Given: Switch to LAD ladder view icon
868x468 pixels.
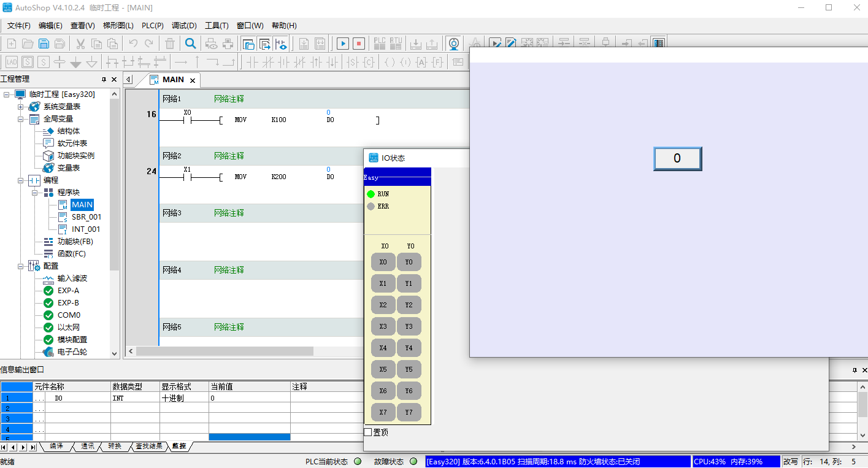Looking at the screenshot, I should pyautogui.click(x=12, y=62).
